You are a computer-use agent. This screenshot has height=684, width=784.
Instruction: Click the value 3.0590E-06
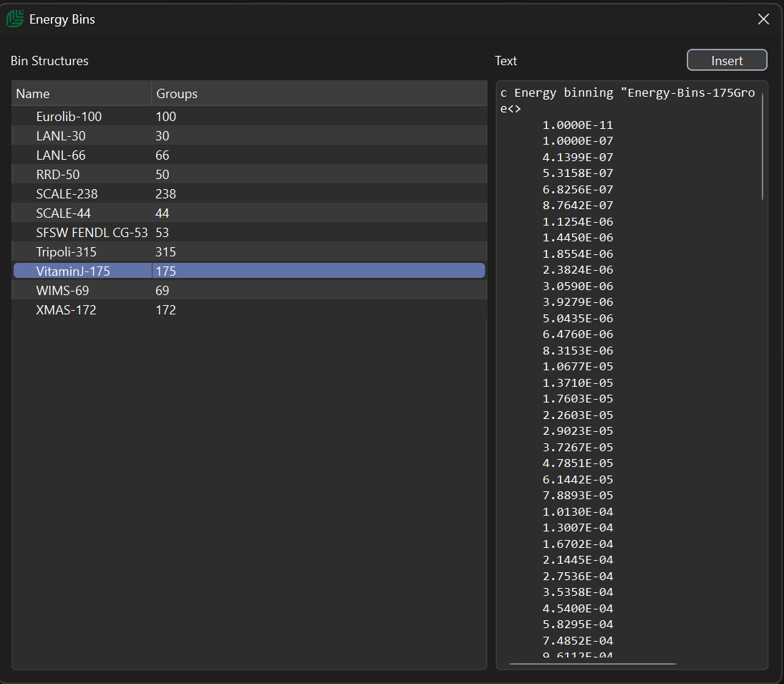coord(578,286)
